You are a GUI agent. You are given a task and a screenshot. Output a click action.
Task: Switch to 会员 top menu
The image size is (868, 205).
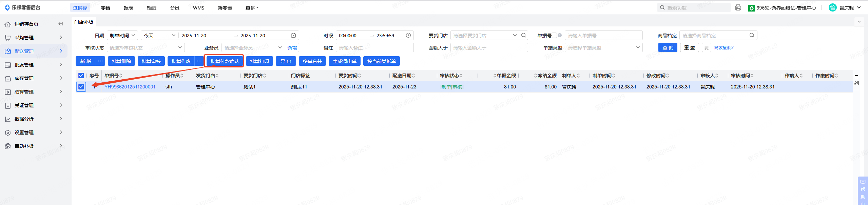point(175,7)
